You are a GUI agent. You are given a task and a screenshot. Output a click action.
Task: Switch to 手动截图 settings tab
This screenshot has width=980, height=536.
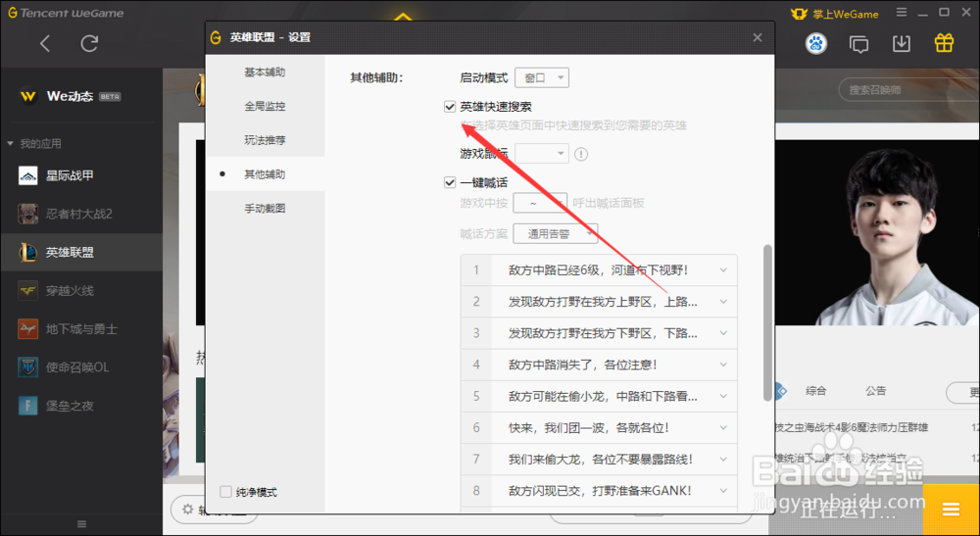coord(265,208)
